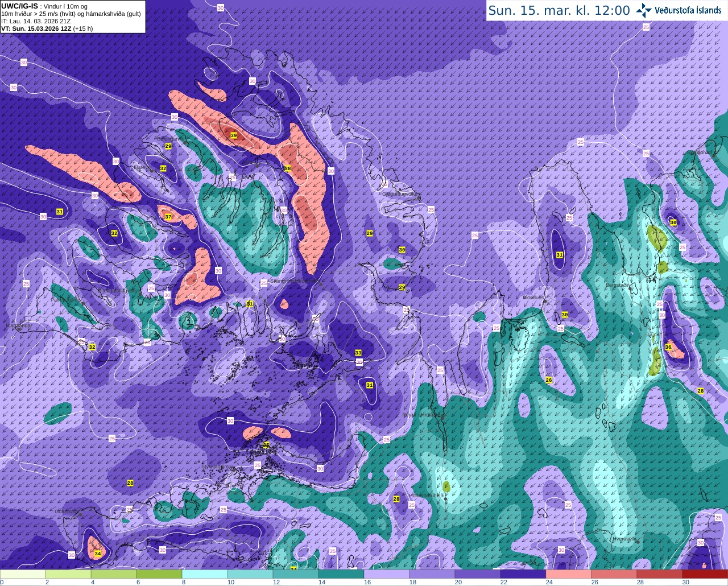Click the Flateyri station label

[x=142, y=167]
